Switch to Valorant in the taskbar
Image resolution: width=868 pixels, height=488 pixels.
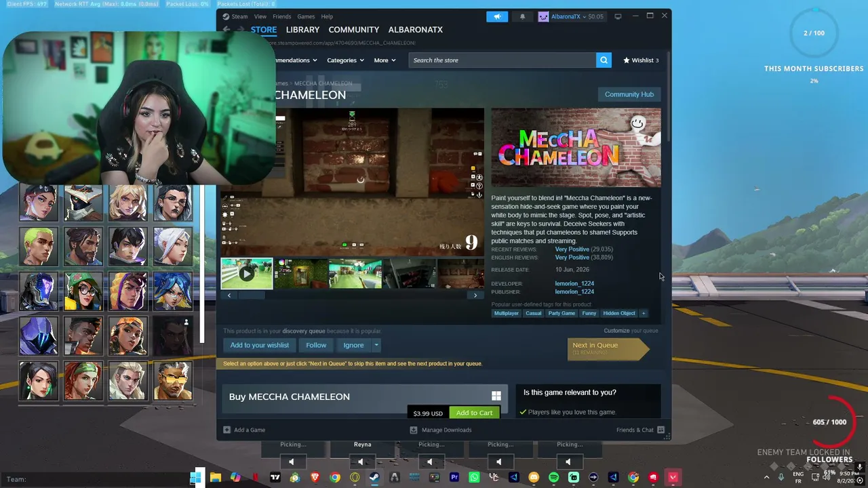tap(673, 477)
